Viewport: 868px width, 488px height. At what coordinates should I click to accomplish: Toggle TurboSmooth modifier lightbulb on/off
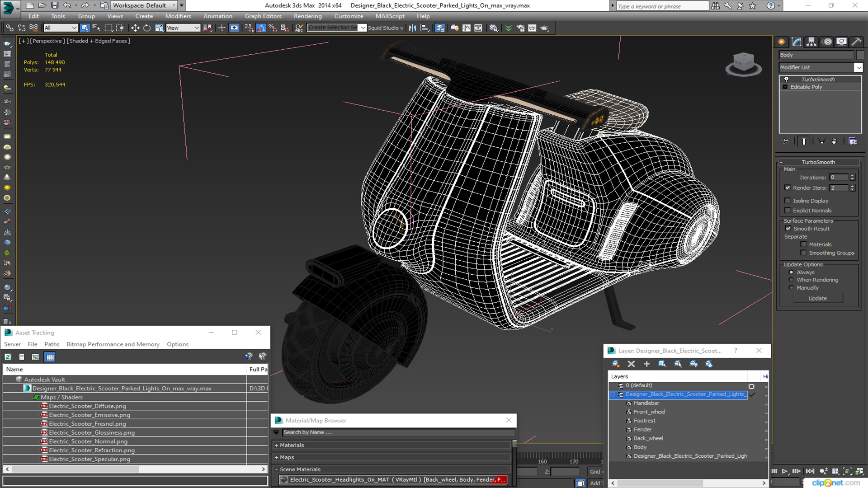786,79
